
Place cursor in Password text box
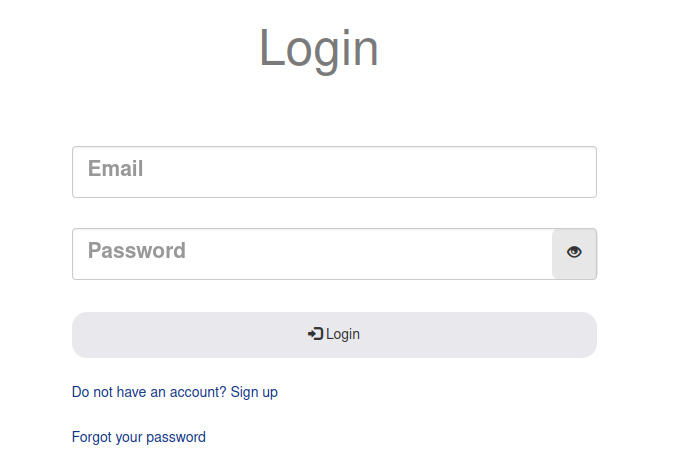point(312,254)
